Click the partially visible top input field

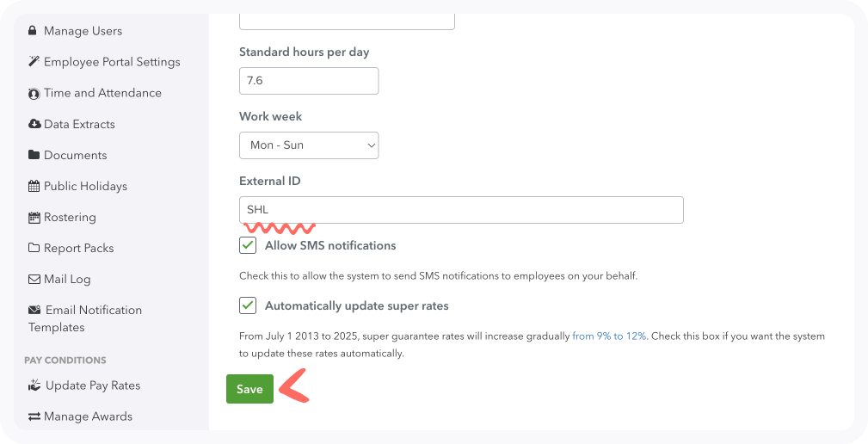[347, 21]
